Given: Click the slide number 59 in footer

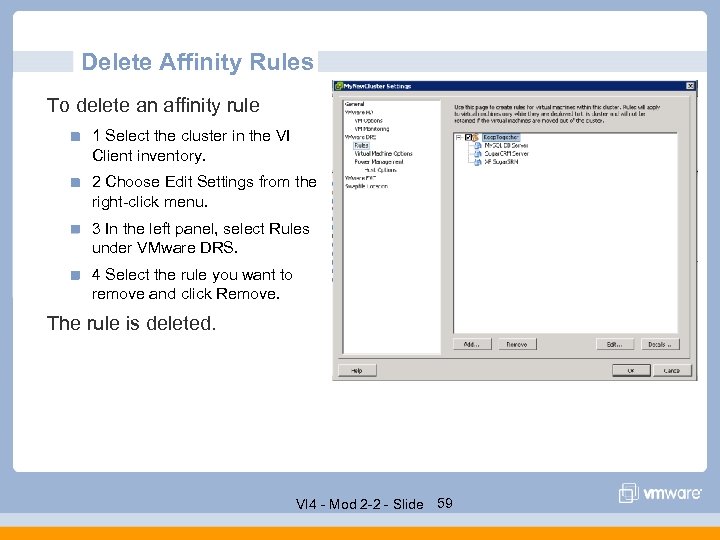Looking at the screenshot, I should coord(445,503).
